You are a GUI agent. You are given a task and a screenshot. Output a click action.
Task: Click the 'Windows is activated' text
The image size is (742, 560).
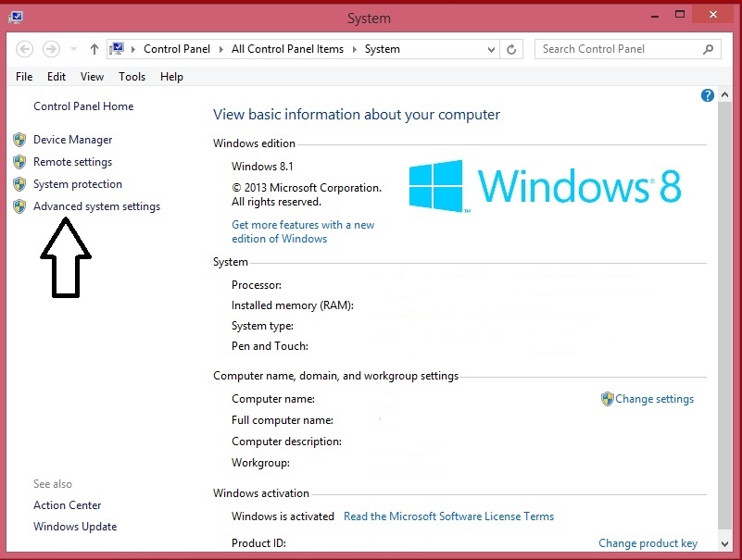[x=283, y=516]
